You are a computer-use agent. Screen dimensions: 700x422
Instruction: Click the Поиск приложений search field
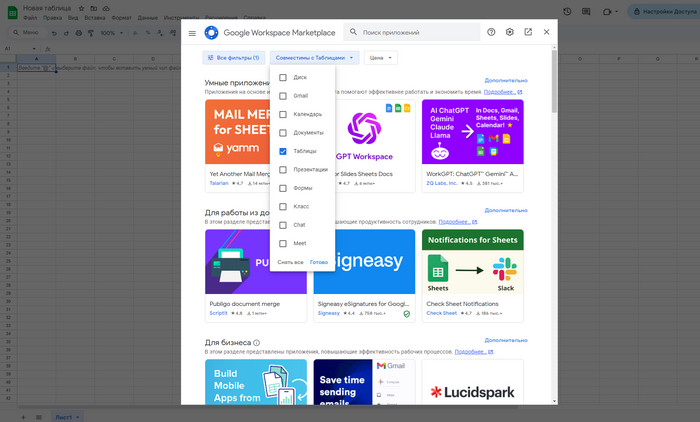point(412,32)
